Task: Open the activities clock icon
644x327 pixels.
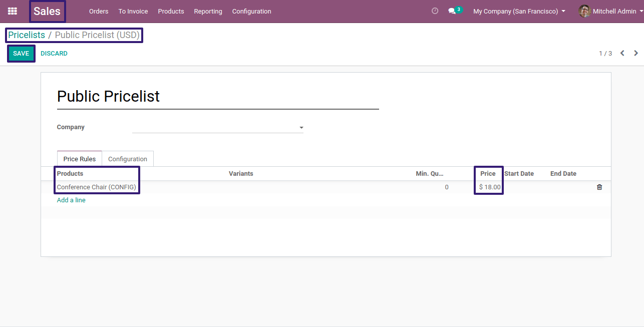Action: pos(435,11)
